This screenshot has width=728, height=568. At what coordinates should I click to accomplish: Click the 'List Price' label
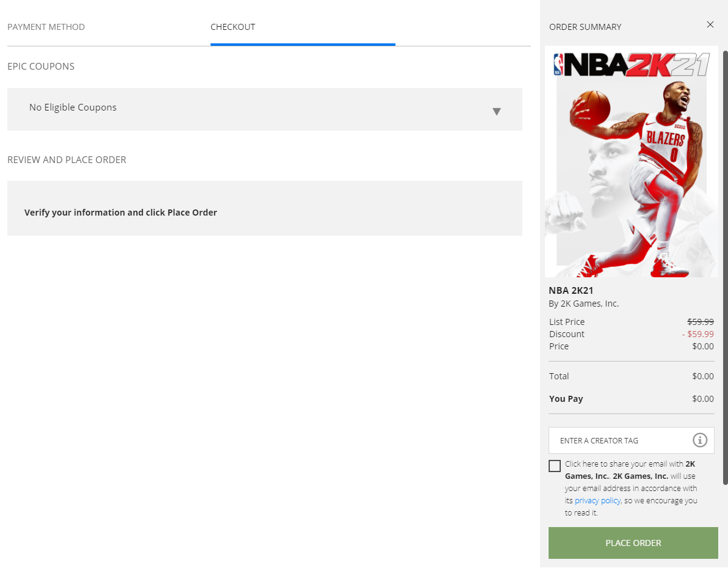click(x=566, y=322)
